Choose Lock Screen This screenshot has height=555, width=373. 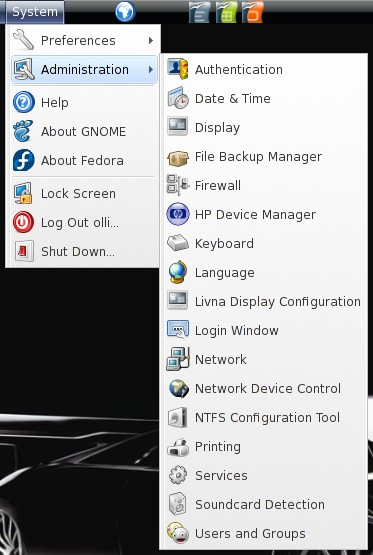tap(84, 194)
